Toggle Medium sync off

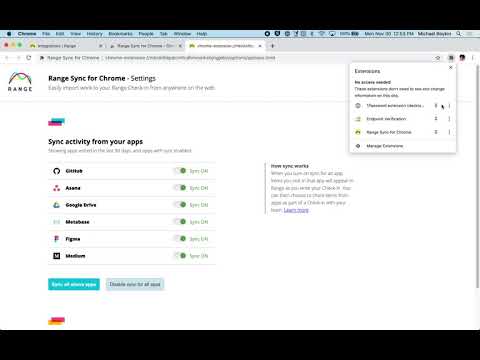180,256
